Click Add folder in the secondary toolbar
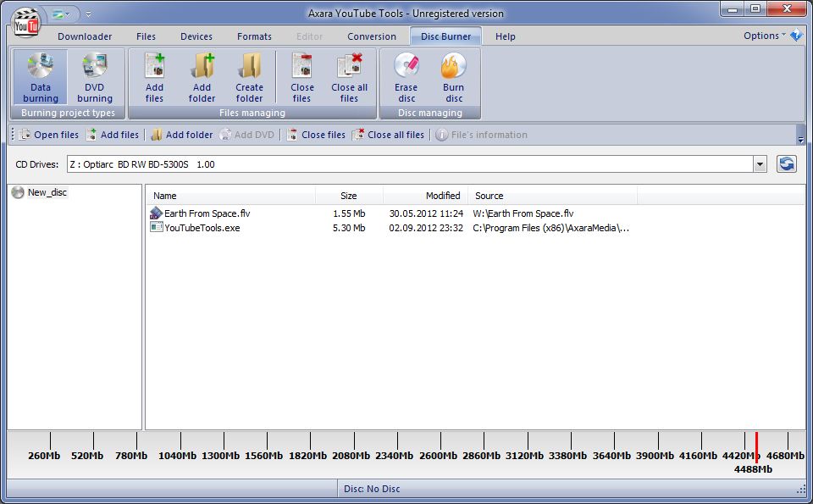This screenshot has width=813, height=504. [181, 135]
